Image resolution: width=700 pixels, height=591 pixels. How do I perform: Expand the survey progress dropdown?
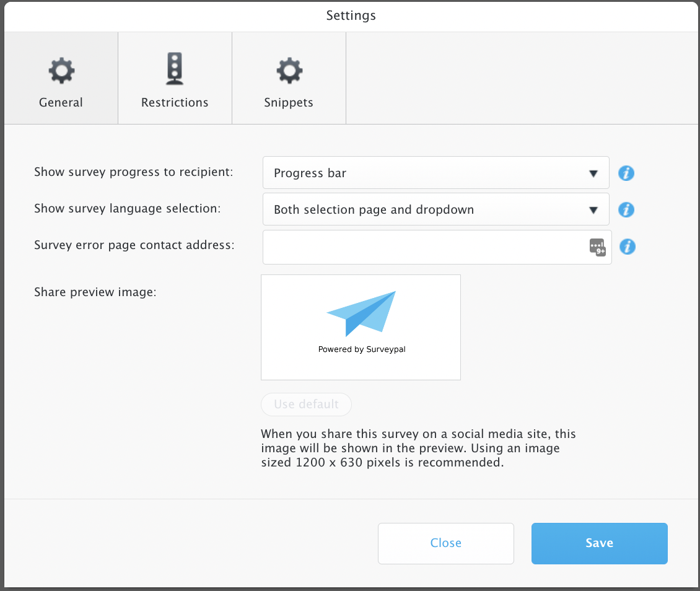click(435, 173)
